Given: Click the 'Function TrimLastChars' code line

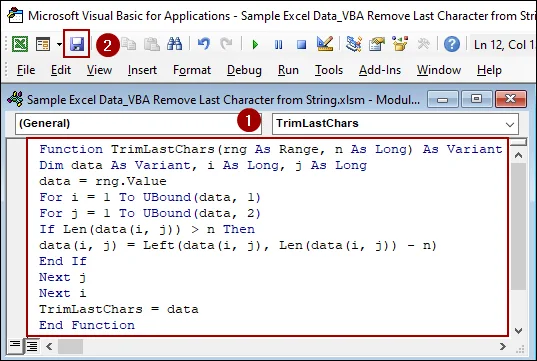Looking at the screenshot, I should [271, 149].
